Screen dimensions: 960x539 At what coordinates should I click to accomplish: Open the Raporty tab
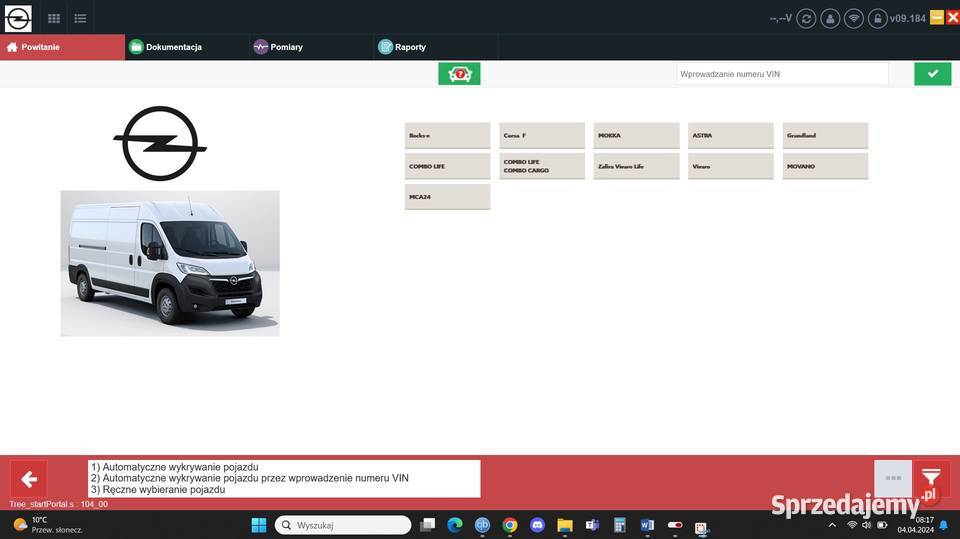(x=435, y=47)
